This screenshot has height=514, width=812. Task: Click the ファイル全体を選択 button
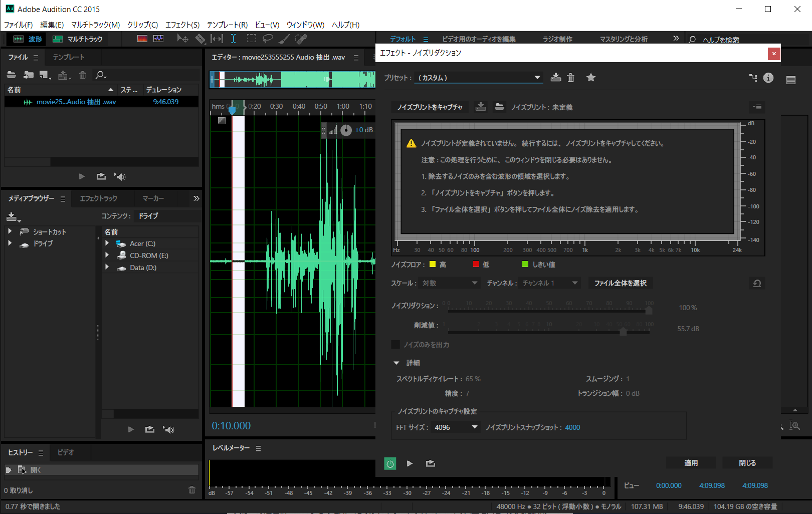(x=621, y=283)
